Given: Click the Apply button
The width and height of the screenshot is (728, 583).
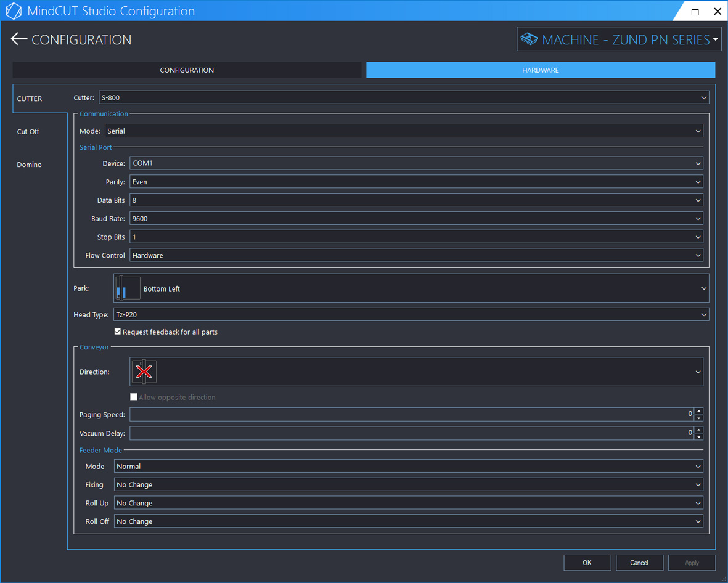Looking at the screenshot, I should pyautogui.click(x=692, y=563).
